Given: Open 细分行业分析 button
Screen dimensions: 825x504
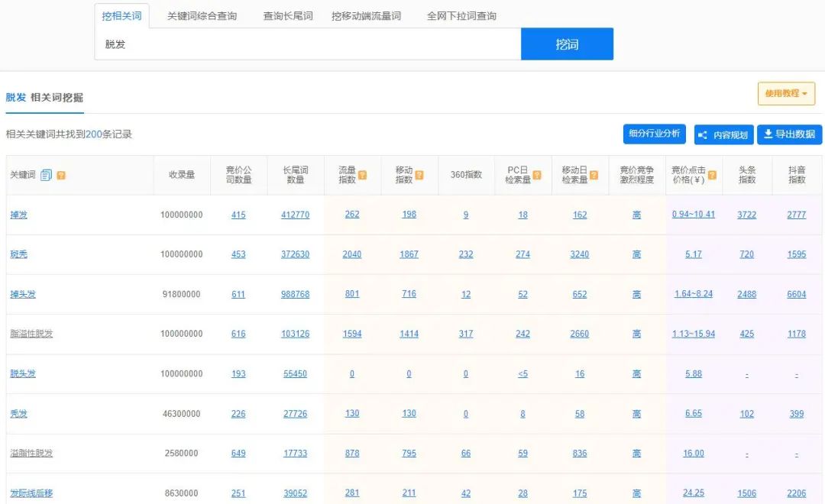Looking at the screenshot, I should click(x=655, y=134).
